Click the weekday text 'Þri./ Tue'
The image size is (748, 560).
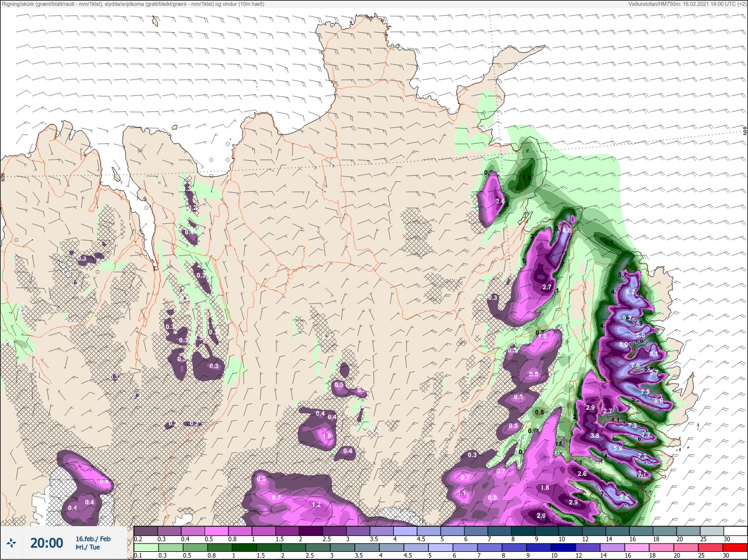pos(87,548)
